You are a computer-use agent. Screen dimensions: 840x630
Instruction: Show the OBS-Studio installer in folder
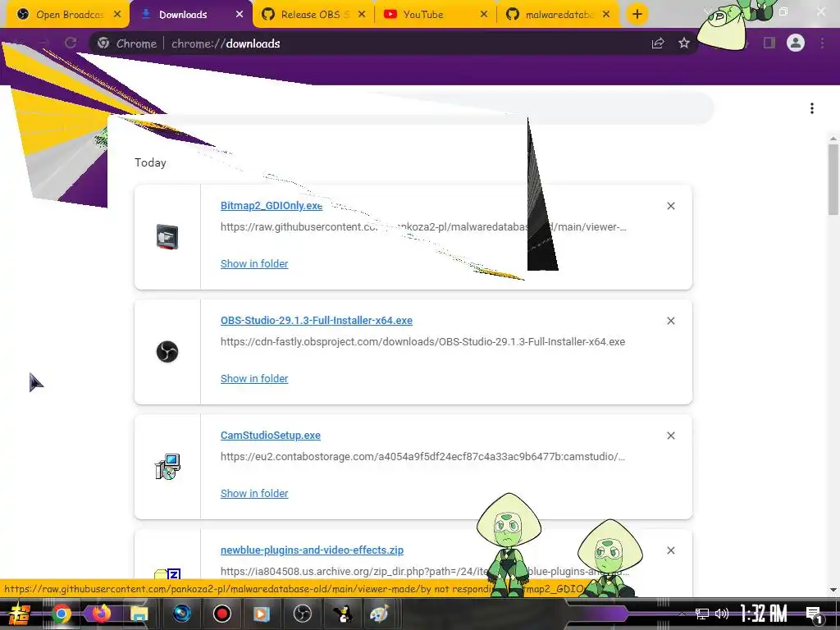coord(254,378)
